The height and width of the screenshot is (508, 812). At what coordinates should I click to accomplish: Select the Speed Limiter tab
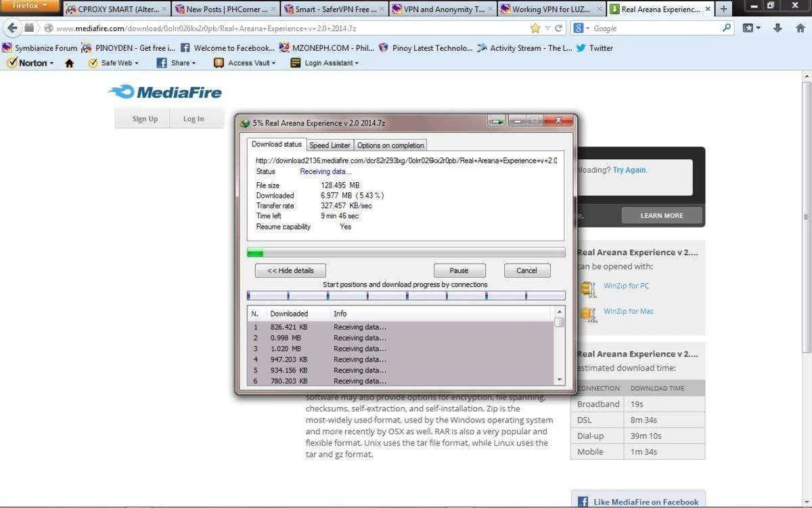(x=330, y=145)
